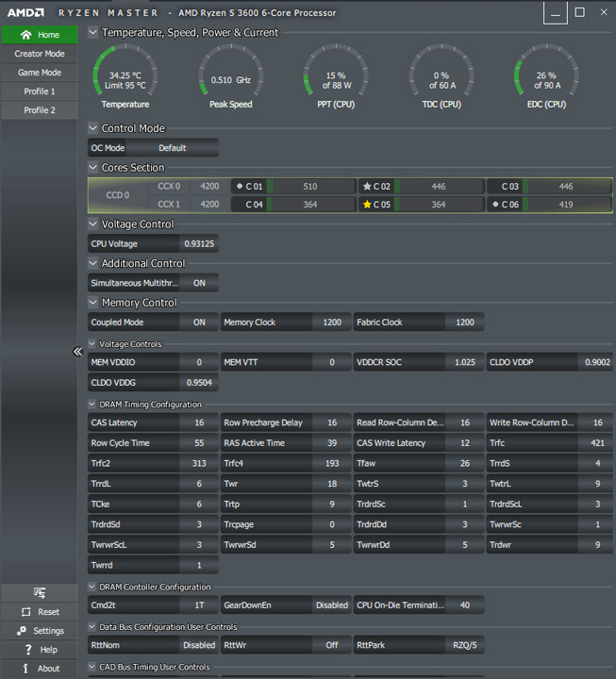
Task: Select RttPark RZQ/5 value
Action: tap(465, 645)
